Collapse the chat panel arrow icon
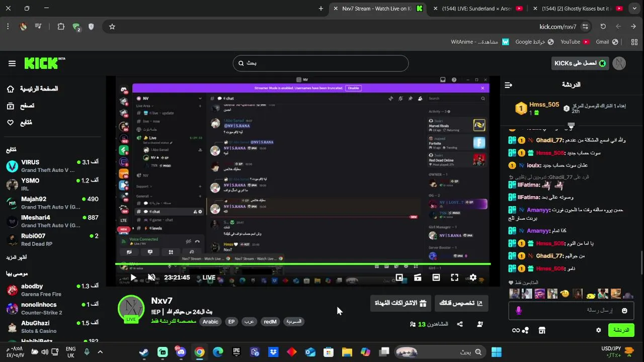The height and width of the screenshot is (362, 644). click(508, 85)
